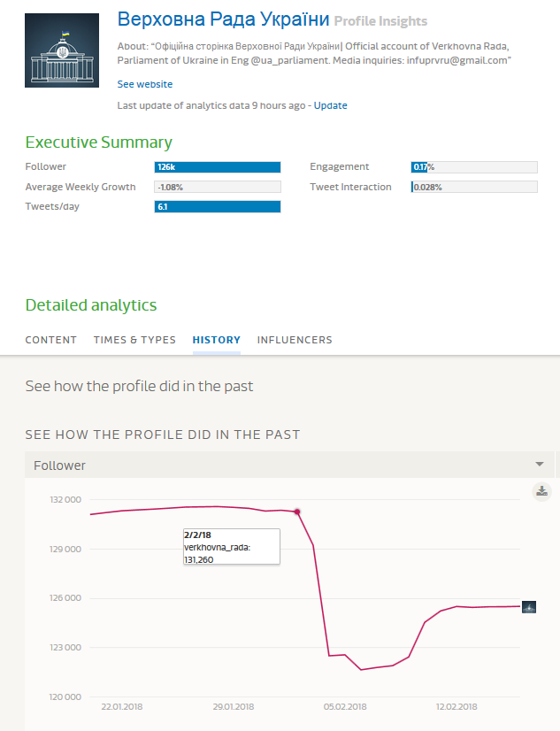Click the Tweet Interaction 0.028% bar
The image size is (560, 731).
coord(474,187)
